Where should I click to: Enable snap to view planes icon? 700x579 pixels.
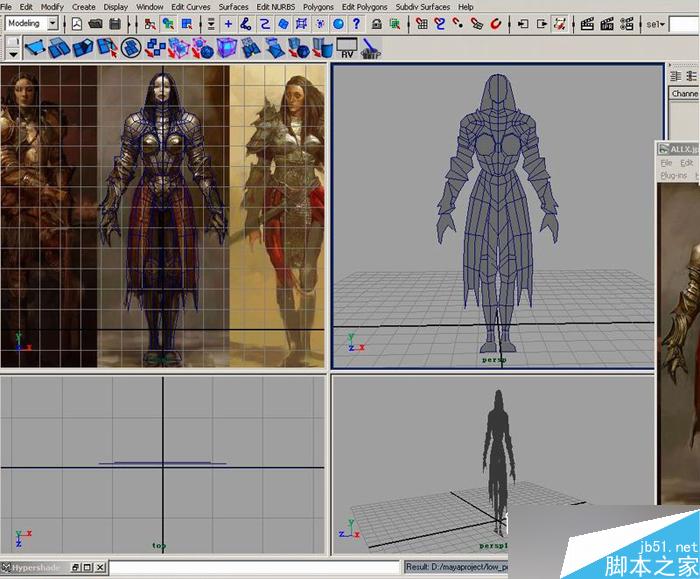coord(477,24)
